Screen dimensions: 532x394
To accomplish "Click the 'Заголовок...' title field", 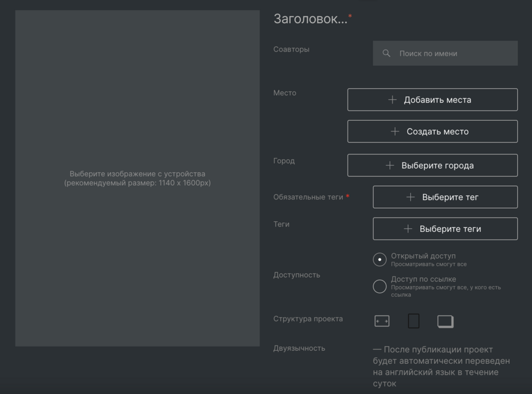I will (311, 19).
